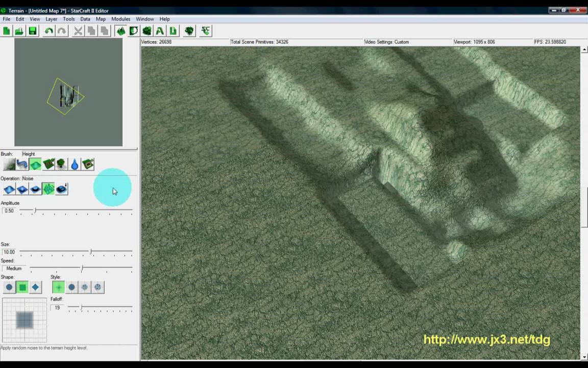Click the green document module icon

pyautogui.click(x=173, y=31)
